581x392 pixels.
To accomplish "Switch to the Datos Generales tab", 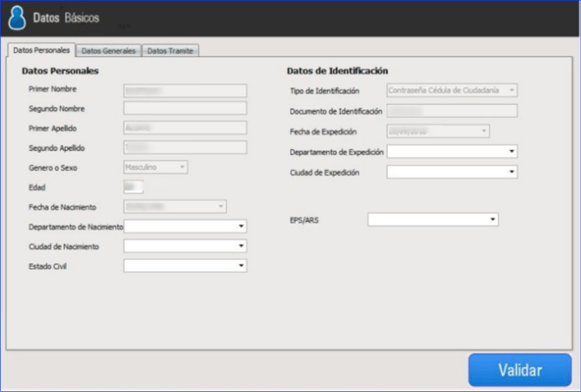I will 108,51.
